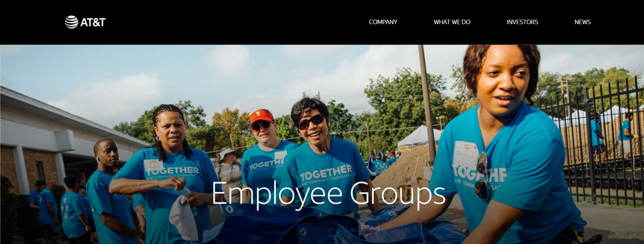Screen dimensions: 644x244
Task: Open the WHAT WE DO menu
Action: click(452, 22)
